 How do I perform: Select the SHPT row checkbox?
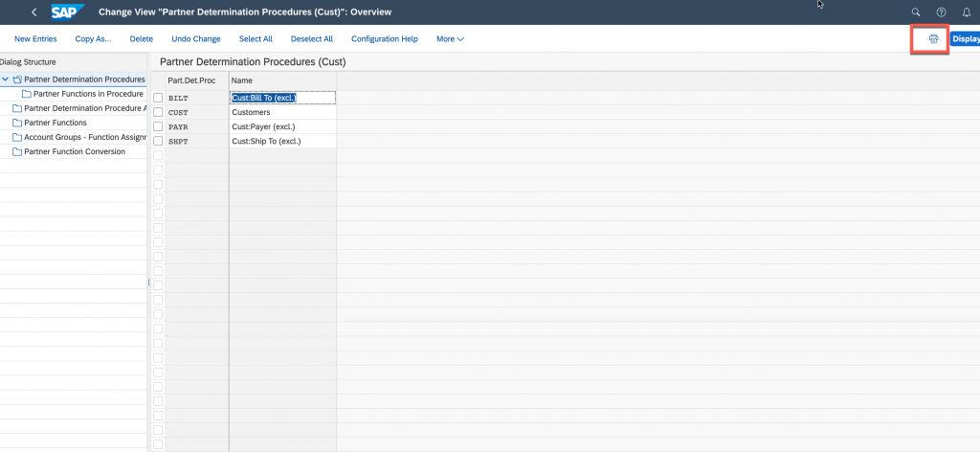(x=158, y=142)
